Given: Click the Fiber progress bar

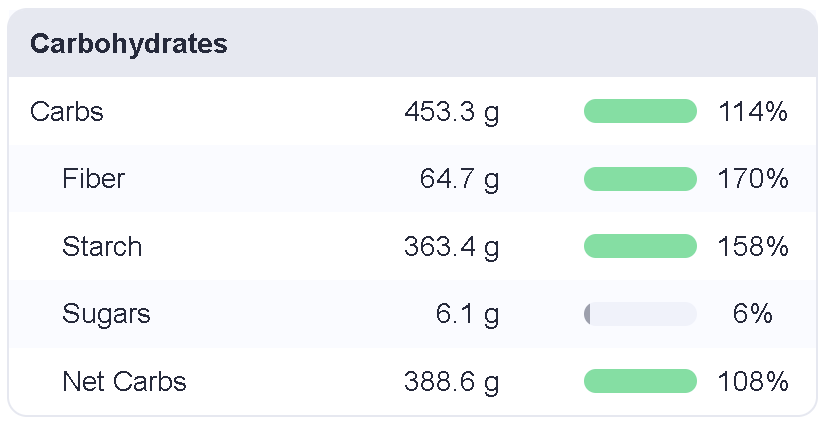Looking at the screenshot, I should pos(640,179).
